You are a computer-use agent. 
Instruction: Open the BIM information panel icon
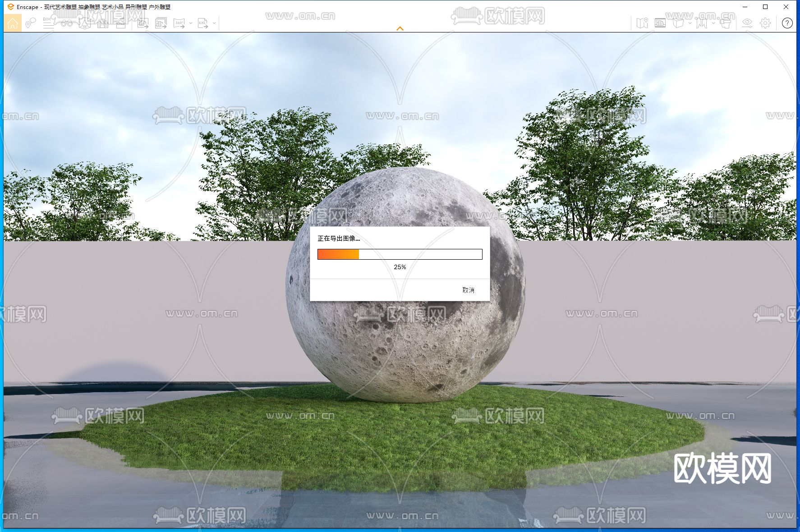pyautogui.click(x=48, y=23)
